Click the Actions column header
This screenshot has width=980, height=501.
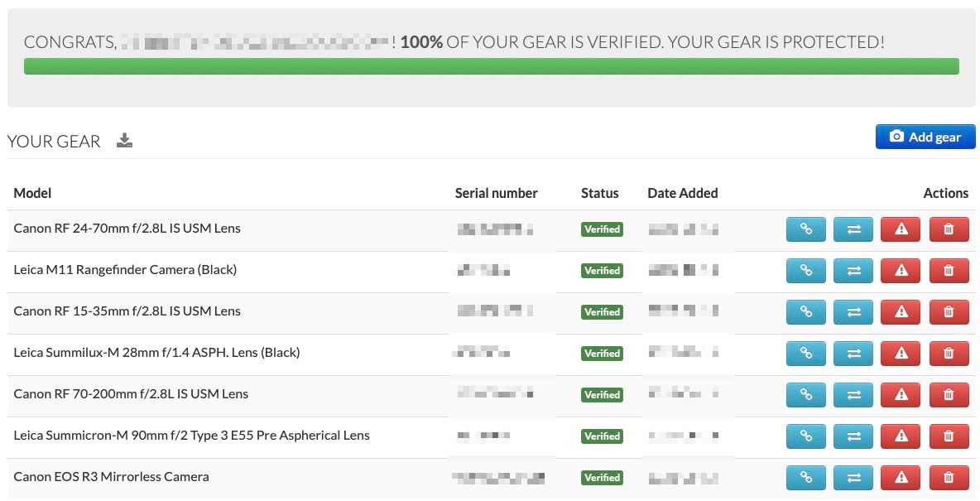pos(945,193)
